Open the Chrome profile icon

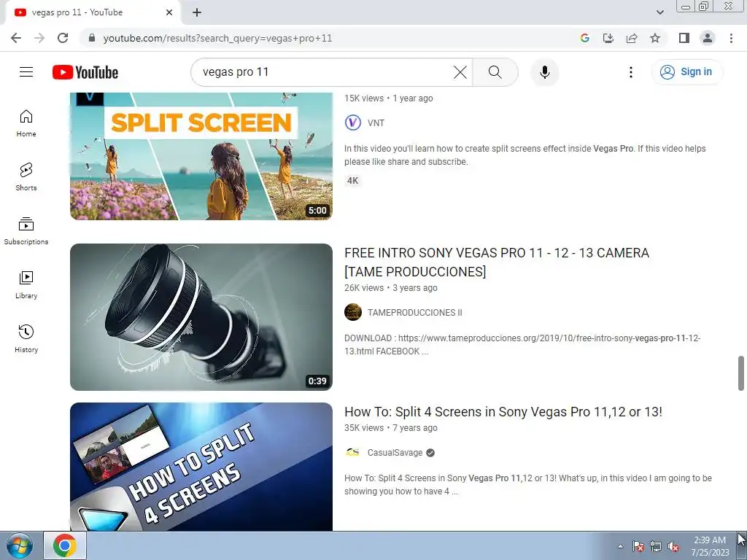(x=708, y=38)
